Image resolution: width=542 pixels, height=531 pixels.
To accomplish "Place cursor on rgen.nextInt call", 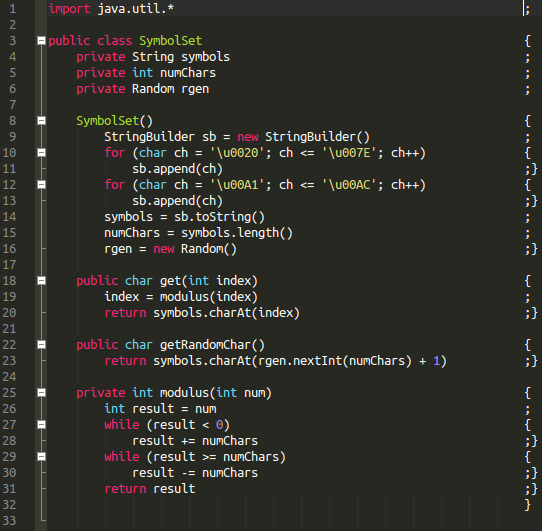I will coord(300,361).
